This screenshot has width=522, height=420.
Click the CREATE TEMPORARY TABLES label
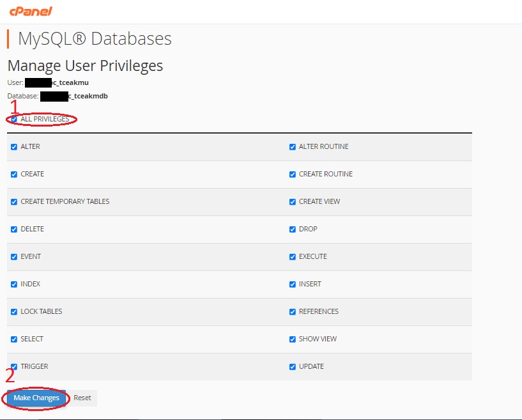[65, 201]
